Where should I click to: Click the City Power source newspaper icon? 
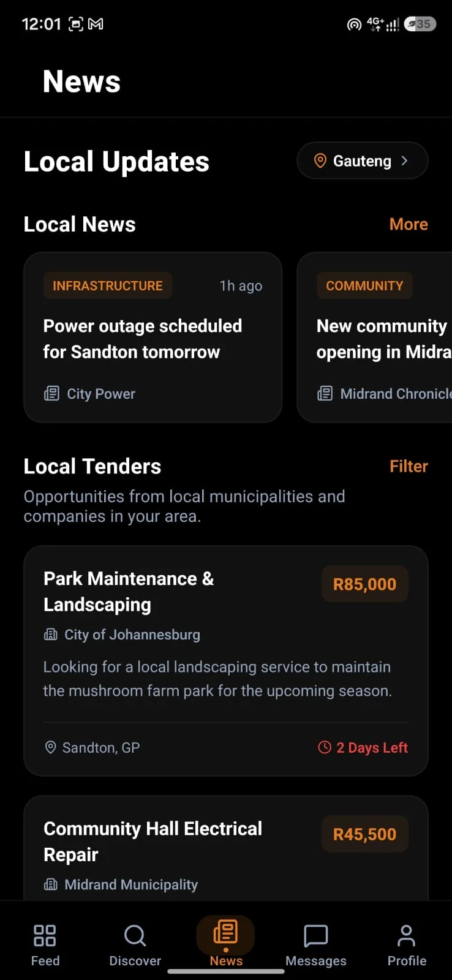click(52, 393)
